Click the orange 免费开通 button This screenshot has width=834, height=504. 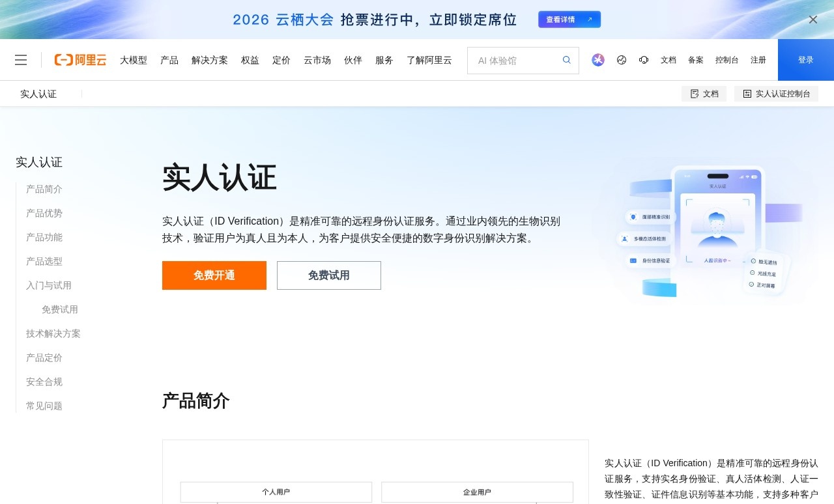click(x=214, y=275)
